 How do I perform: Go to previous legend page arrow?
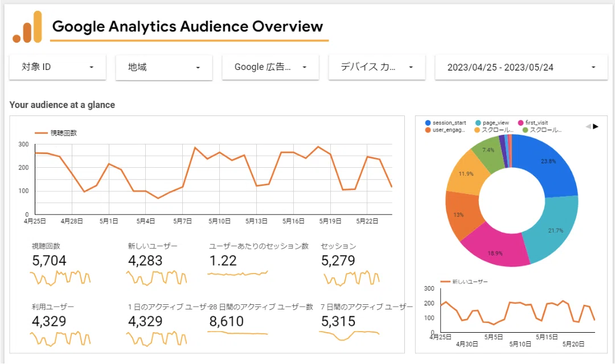point(588,126)
